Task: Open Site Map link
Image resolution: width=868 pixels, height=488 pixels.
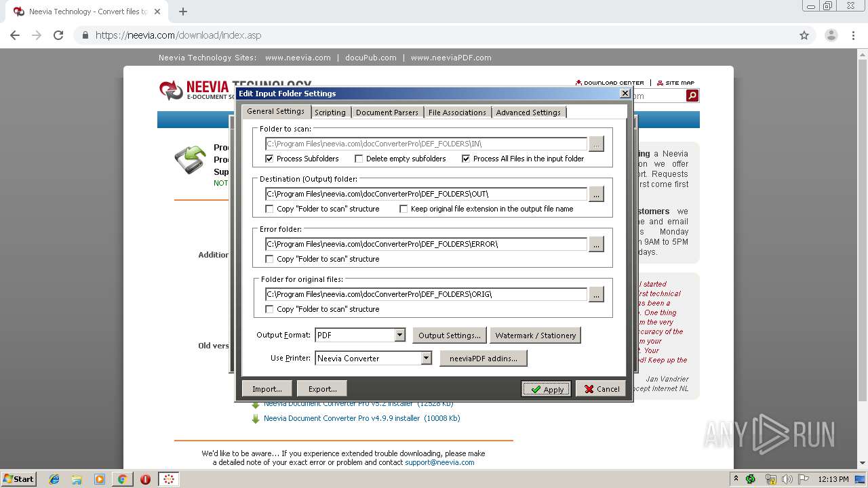Action: tap(676, 83)
